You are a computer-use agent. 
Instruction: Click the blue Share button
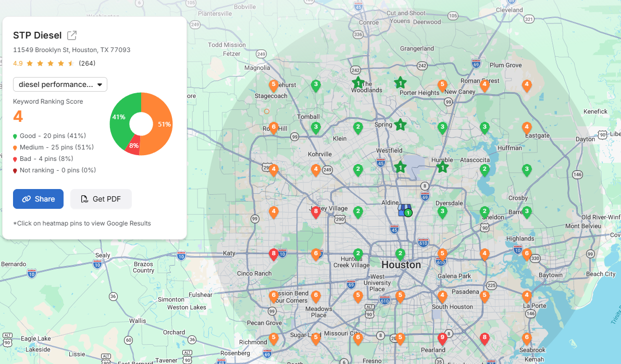38,199
